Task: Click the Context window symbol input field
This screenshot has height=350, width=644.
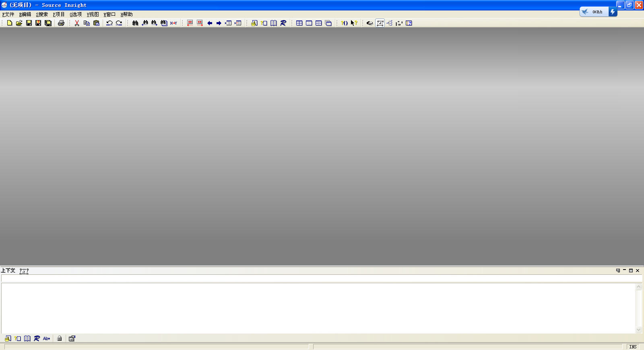Action: [321, 279]
